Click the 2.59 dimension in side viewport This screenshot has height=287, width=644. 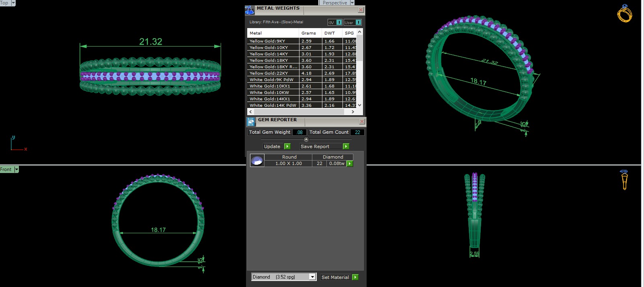475,254
